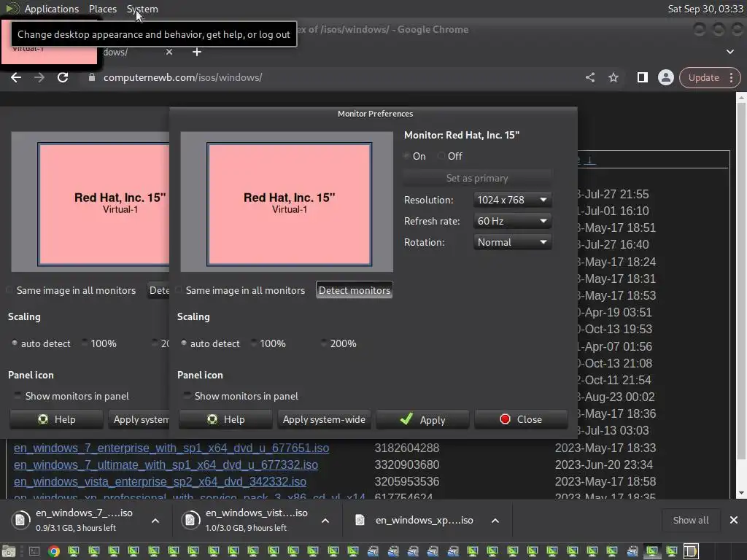Click the clock Sat Sep 30, 03:33
The height and width of the screenshot is (560, 747).
[705, 9]
